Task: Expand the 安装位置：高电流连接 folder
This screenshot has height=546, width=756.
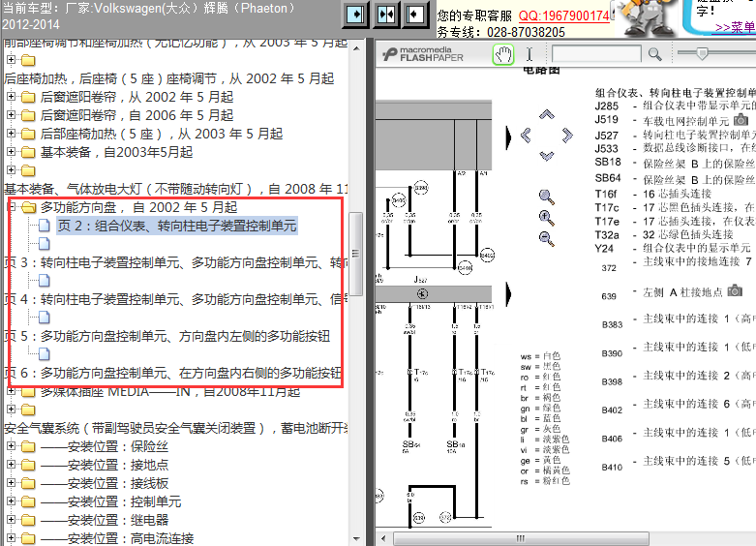Action: coord(11,537)
